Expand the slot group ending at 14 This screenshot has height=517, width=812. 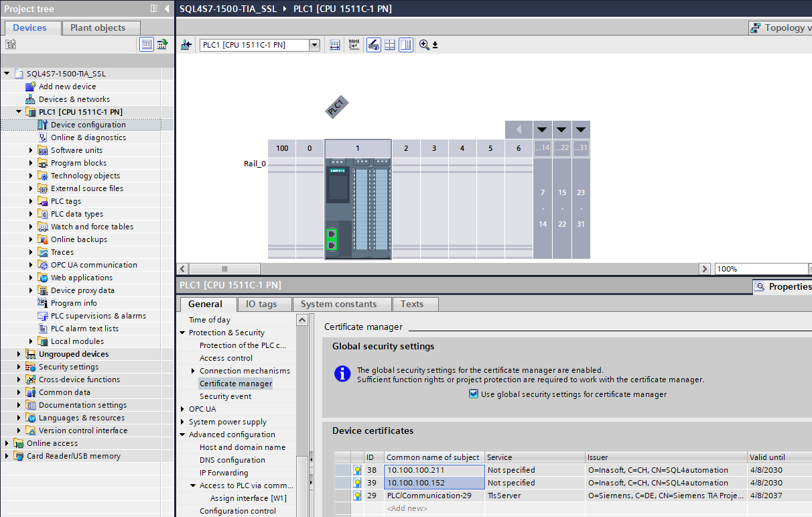click(x=543, y=129)
